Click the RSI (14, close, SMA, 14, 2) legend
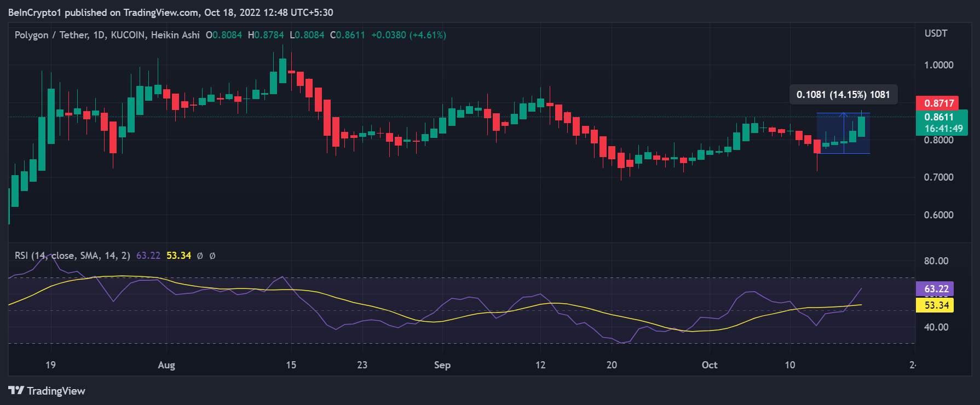Viewport: 980px width, 405px height. pos(72,256)
